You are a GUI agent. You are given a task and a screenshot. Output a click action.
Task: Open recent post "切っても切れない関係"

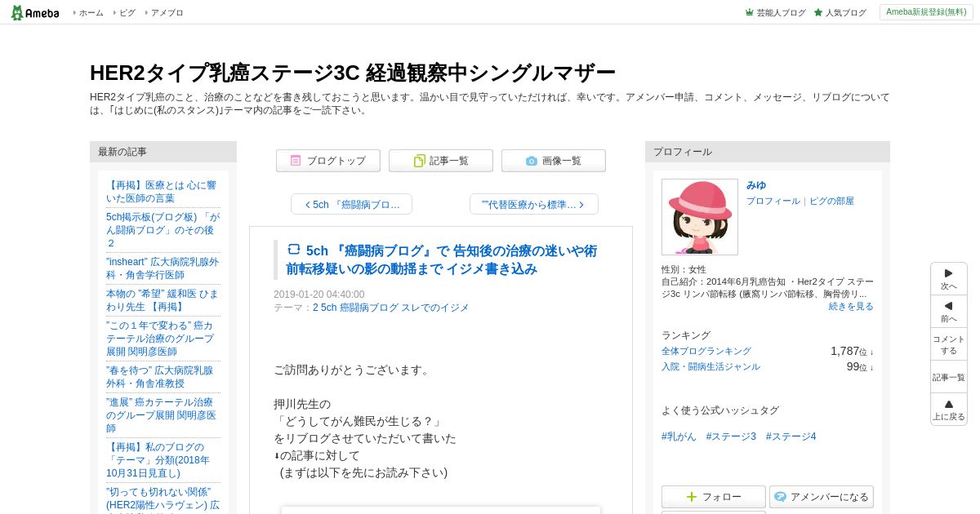coord(163,498)
